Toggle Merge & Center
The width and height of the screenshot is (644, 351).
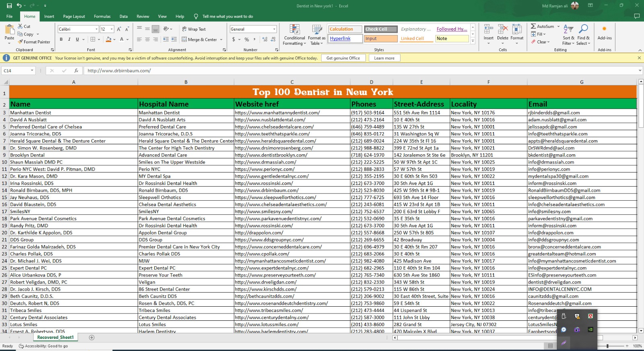[x=199, y=39]
